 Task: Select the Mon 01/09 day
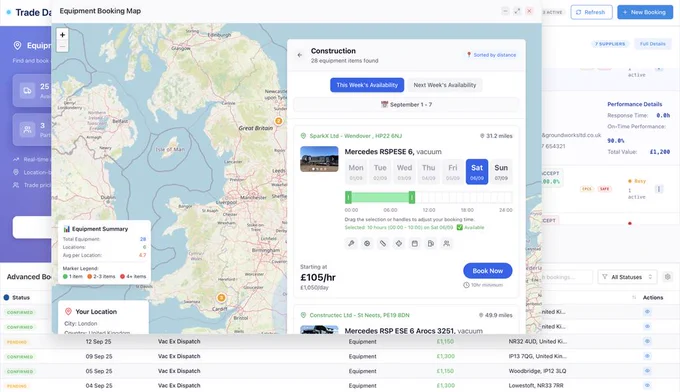click(x=356, y=172)
